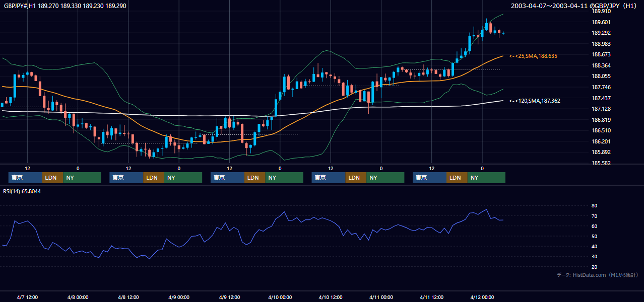Screen dimensions: 644x302
Task: Click price axis value 187.437
Action: 601,98
